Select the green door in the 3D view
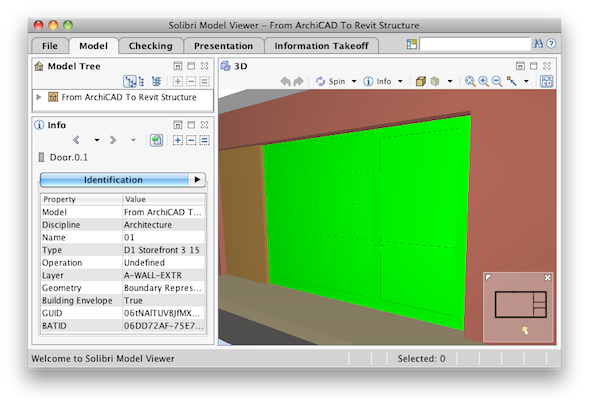This screenshot has width=589, height=406. coord(366,222)
